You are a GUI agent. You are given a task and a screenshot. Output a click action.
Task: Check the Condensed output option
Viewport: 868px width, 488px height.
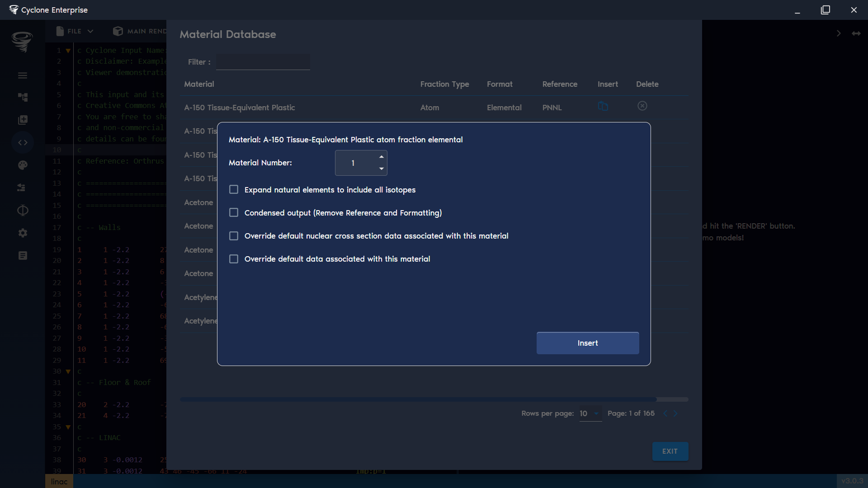(x=234, y=212)
